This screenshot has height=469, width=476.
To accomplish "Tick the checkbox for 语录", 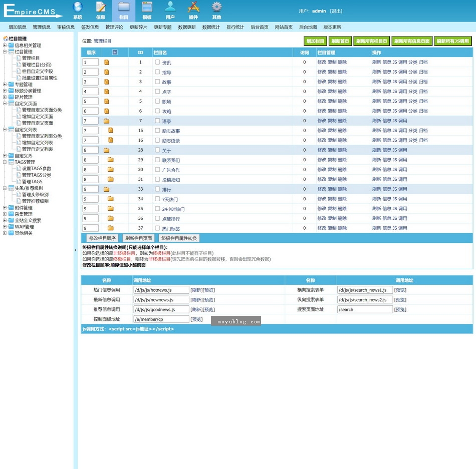I will pos(157,121).
